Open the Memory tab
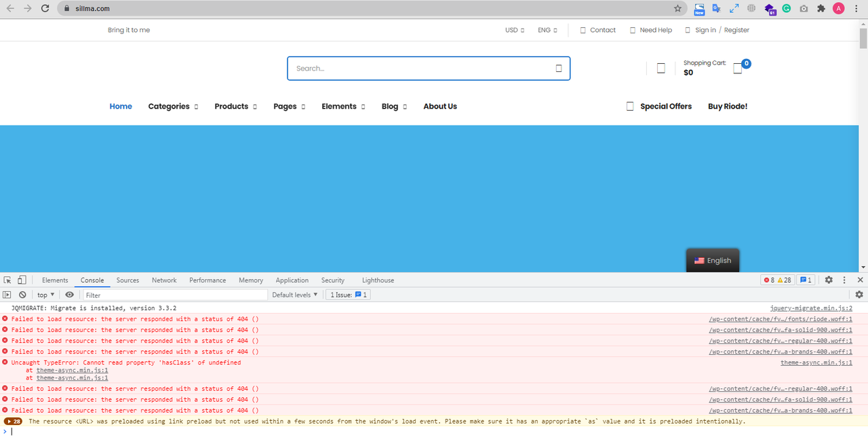The height and width of the screenshot is (448, 868). tap(251, 280)
